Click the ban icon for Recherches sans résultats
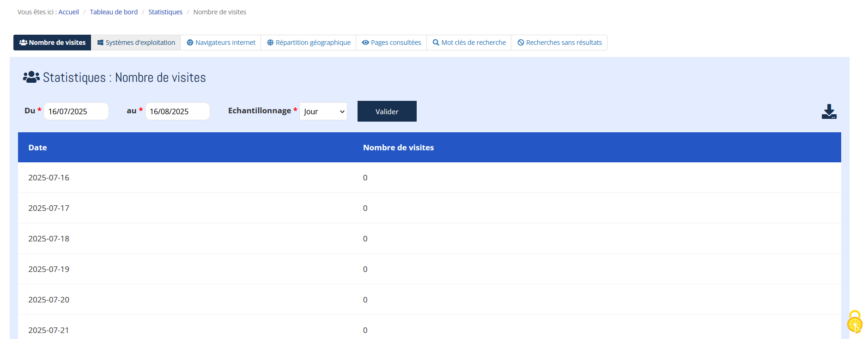The image size is (868, 339). [521, 43]
